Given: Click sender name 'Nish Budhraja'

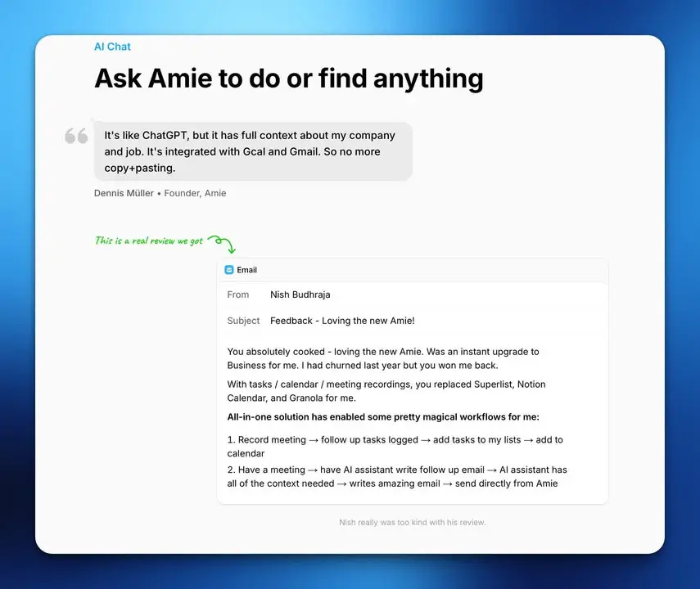Looking at the screenshot, I should tap(300, 294).
